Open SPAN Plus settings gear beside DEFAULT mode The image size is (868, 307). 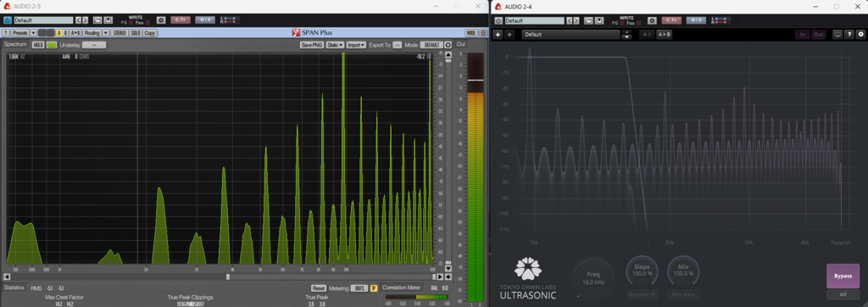pyautogui.click(x=448, y=45)
